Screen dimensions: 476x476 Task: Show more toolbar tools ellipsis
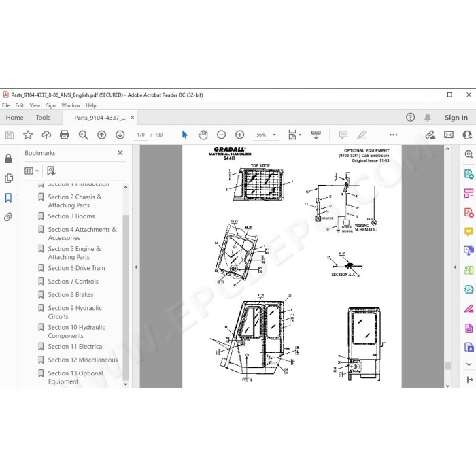[394, 135]
